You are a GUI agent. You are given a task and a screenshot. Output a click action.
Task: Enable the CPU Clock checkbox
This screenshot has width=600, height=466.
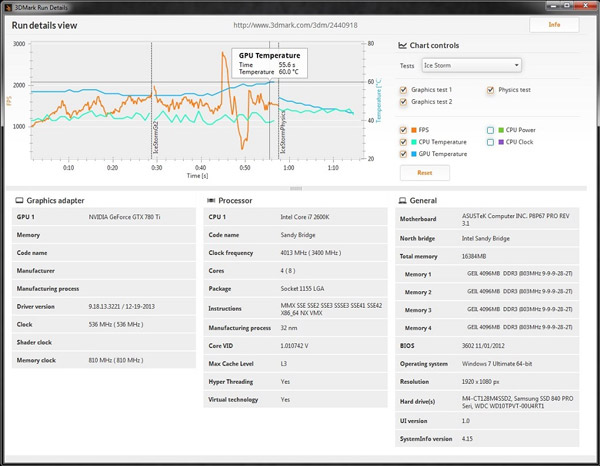(x=490, y=142)
